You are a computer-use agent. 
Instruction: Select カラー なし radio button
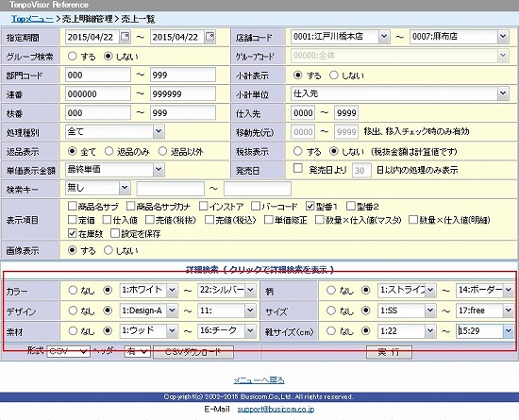(x=73, y=291)
